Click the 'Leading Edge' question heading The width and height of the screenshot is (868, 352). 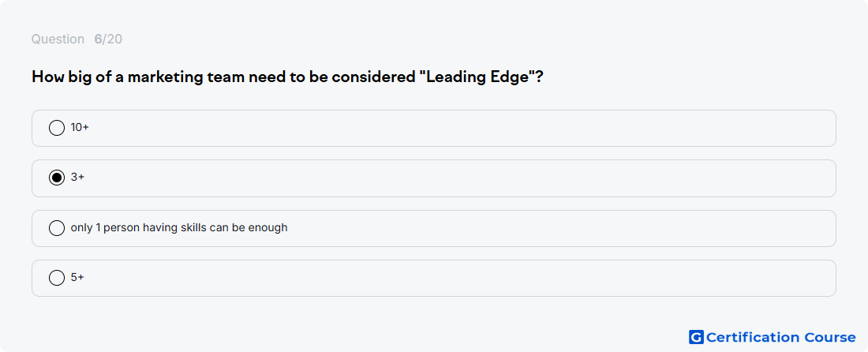[287, 77]
